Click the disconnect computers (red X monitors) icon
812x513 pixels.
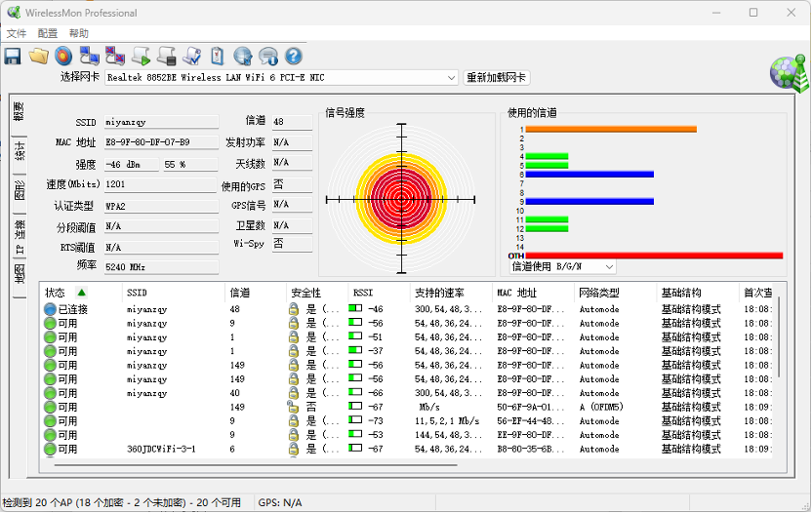click(115, 56)
